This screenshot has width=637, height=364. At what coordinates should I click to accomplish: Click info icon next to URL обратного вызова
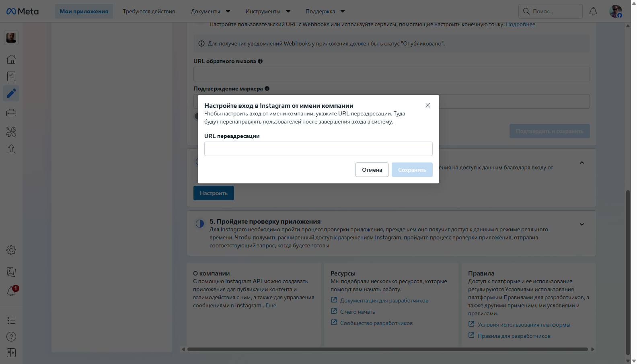click(x=260, y=61)
